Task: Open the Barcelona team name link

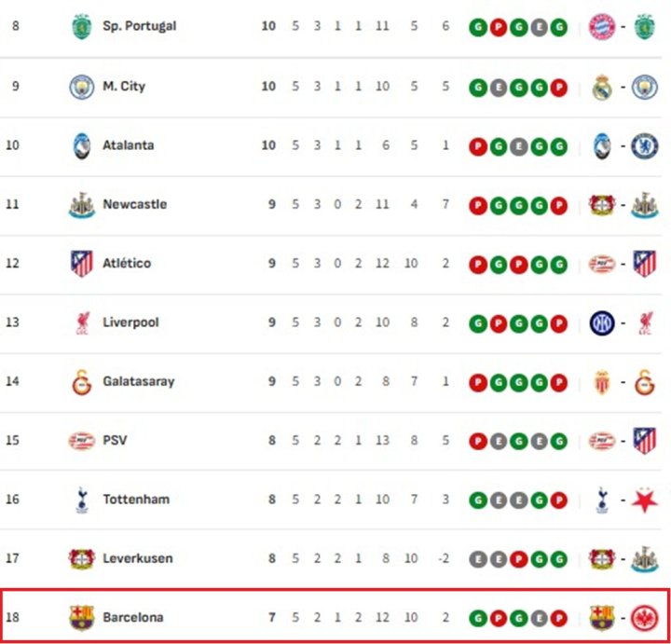Action: click(x=132, y=618)
